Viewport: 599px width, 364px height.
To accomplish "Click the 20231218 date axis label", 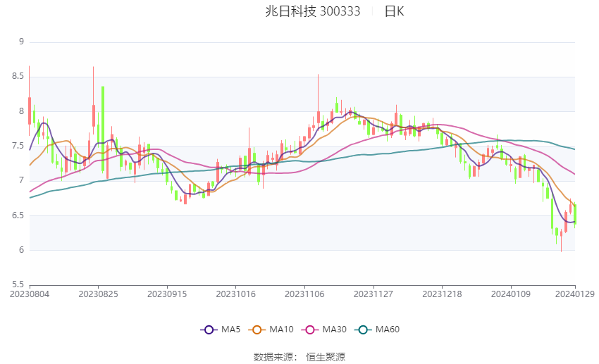I will (x=442, y=294).
